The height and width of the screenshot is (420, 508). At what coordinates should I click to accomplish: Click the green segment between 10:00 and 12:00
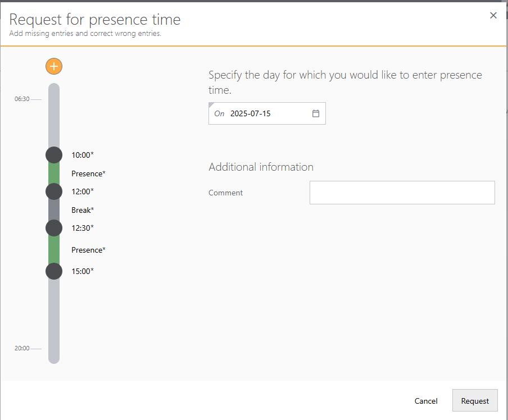[54, 173]
